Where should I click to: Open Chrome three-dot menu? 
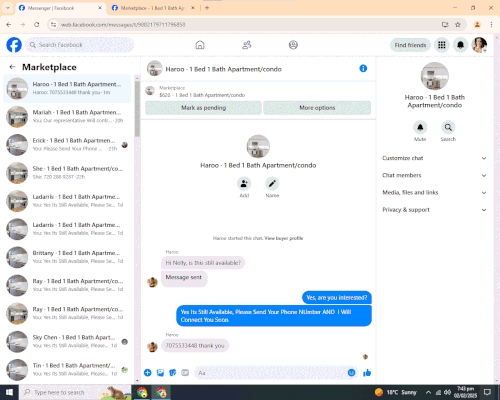coord(491,24)
